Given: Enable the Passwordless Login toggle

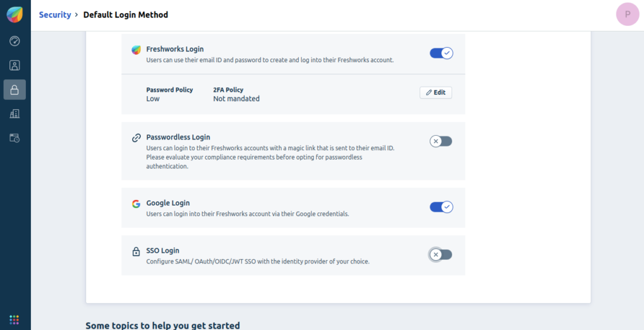Looking at the screenshot, I should click(x=441, y=141).
